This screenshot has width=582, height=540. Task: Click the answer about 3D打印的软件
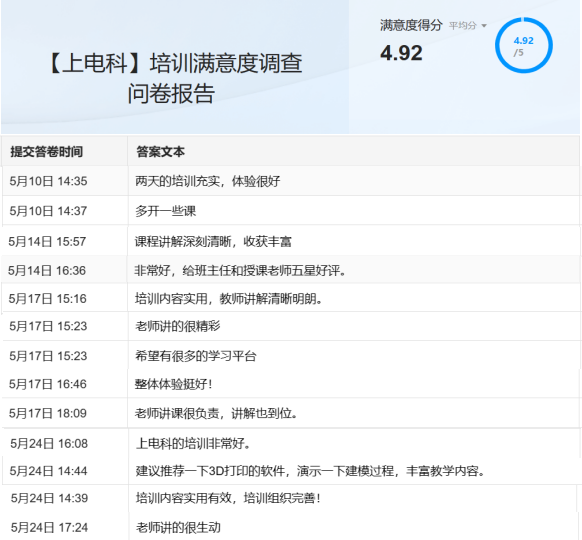(310, 471)
